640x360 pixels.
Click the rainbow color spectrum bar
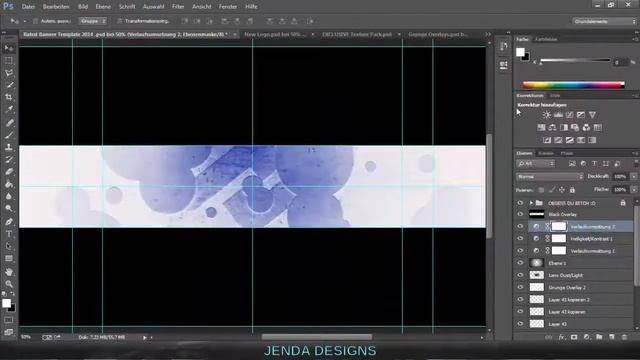(573, 85)
